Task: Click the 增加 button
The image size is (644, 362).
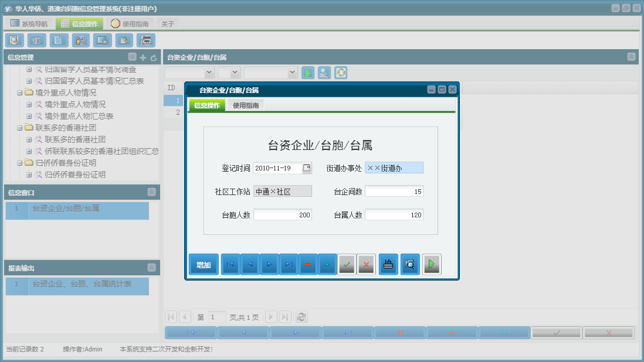Action: click(204, 265)
